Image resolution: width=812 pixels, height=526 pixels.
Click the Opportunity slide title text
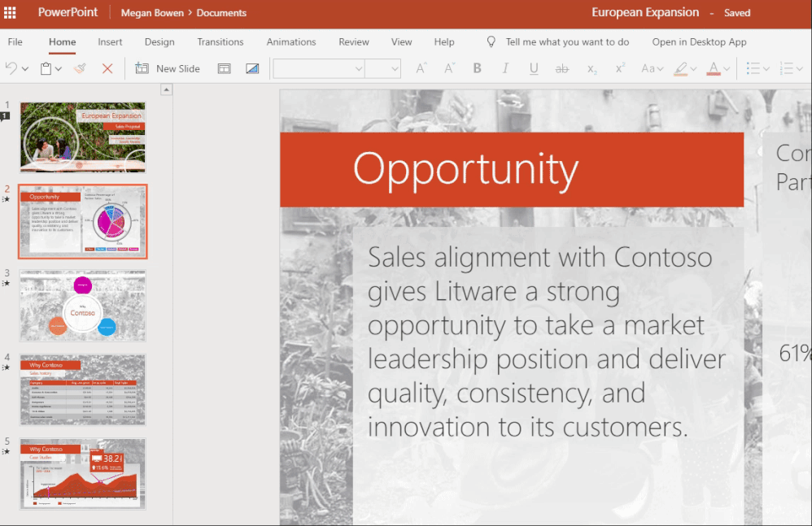[465, 169]
